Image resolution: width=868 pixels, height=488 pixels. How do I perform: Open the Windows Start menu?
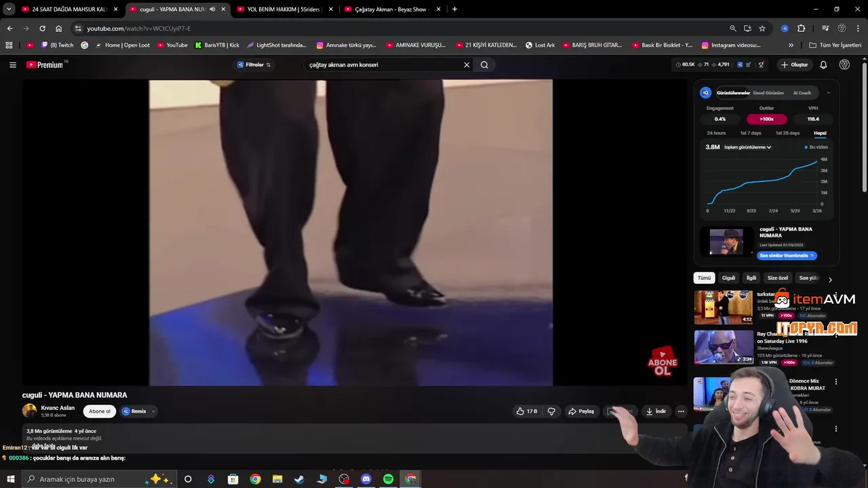pos(10,479)
